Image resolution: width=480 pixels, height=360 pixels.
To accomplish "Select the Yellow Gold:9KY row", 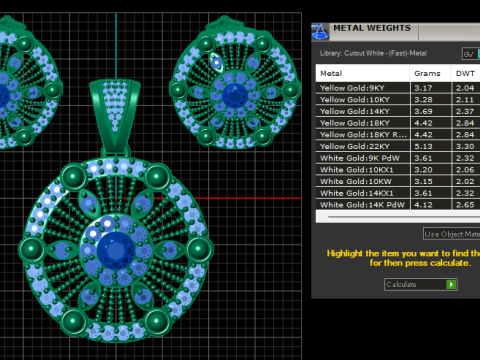I will pos(398,88).
